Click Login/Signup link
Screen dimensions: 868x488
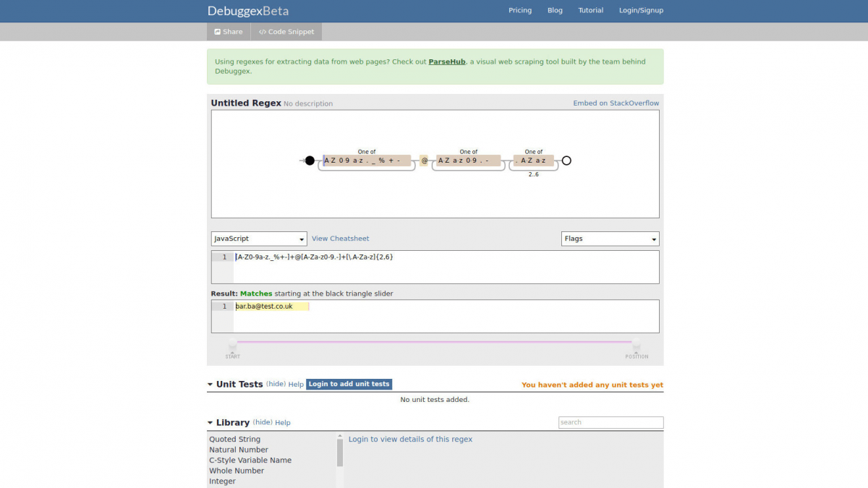click(x=641, y=11)
